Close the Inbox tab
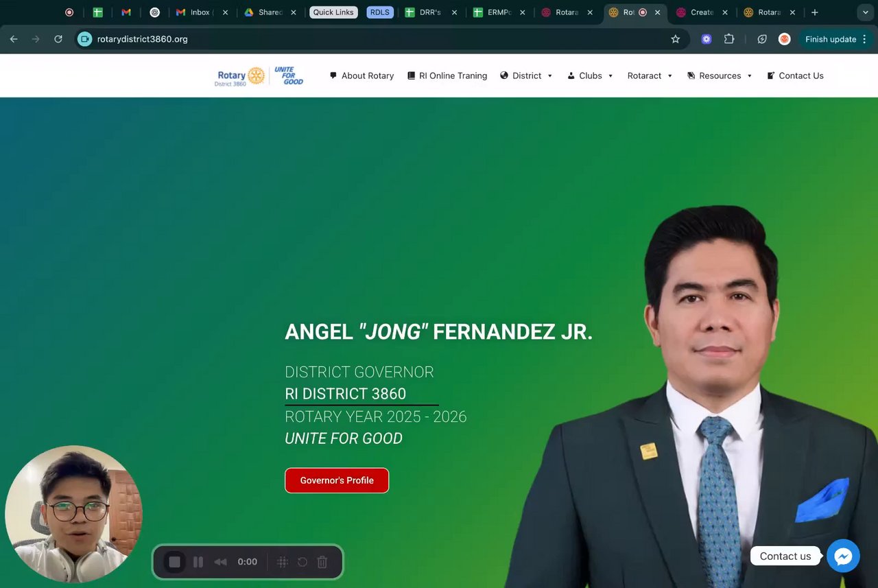The height and width of the screenshot is (588, 878). [225, 12]
